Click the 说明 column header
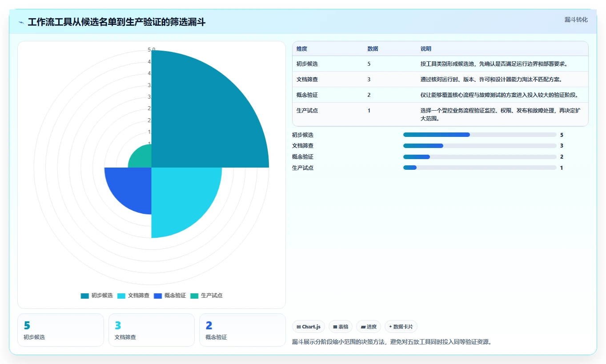Viewport: 606px width, 364px height. click(426, 49)
